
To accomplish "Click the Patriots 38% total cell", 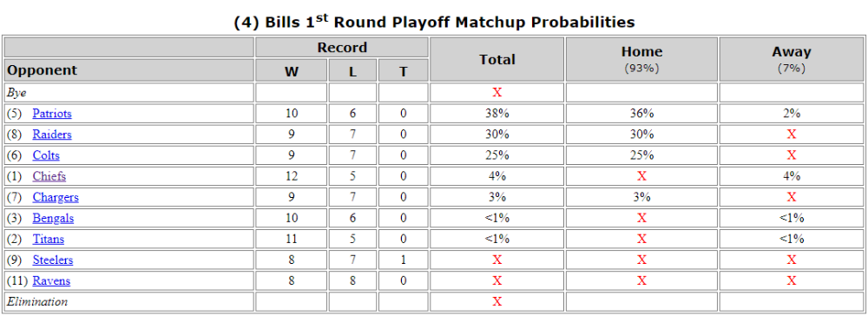I will [497, 114].
